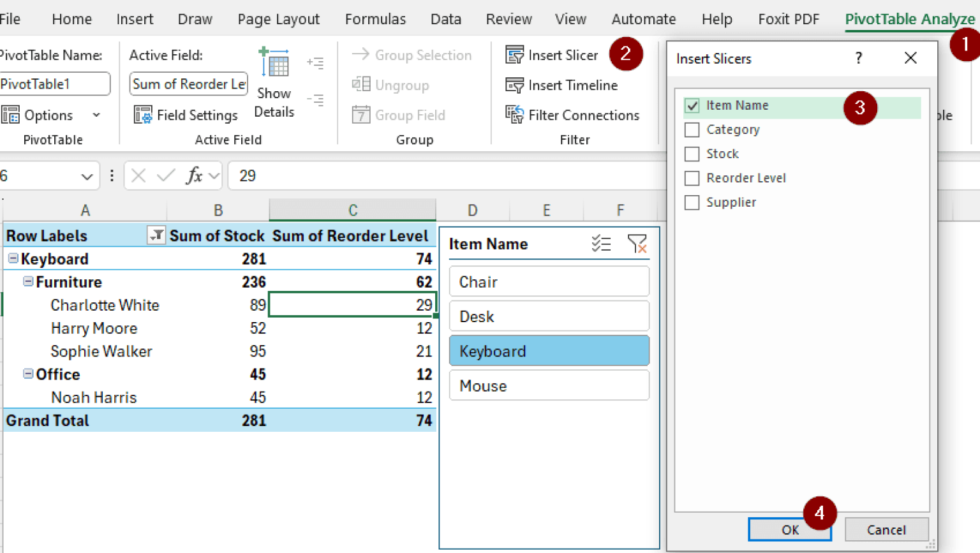980x553 pixels.
Task: Uncheck Item Name in the Insert Slicers dialog
Action: pos(692,105)
